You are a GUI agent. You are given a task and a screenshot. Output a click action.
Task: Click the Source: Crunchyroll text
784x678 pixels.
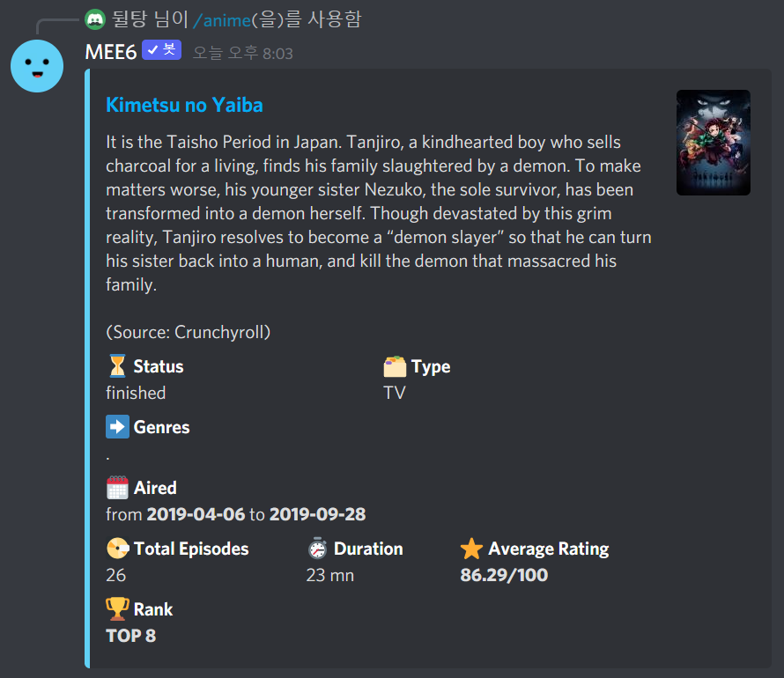coord(188,332)
